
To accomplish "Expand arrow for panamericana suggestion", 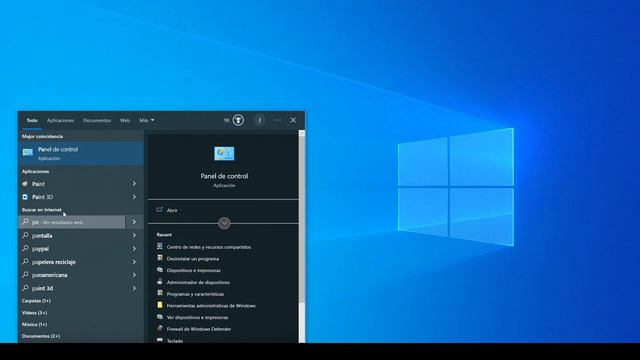I will point(134,275).
